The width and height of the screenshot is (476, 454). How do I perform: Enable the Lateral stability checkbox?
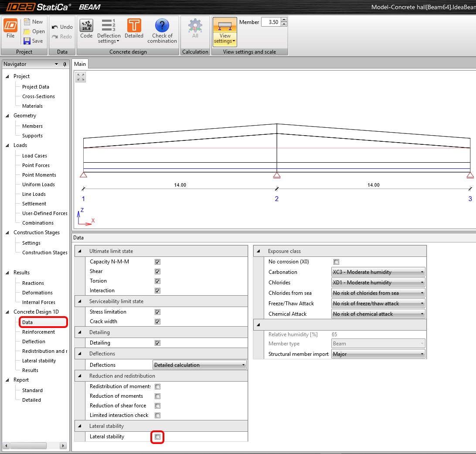coord(157,437)
